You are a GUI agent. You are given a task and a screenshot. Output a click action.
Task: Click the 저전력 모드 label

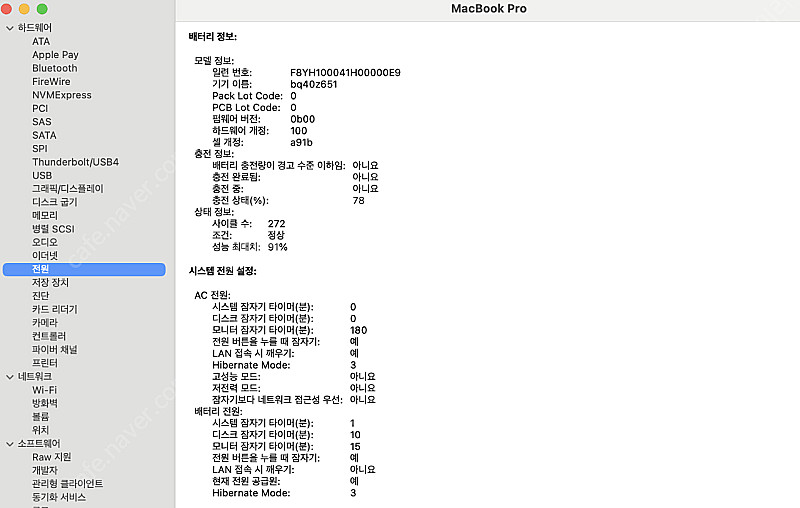(236, 388)
